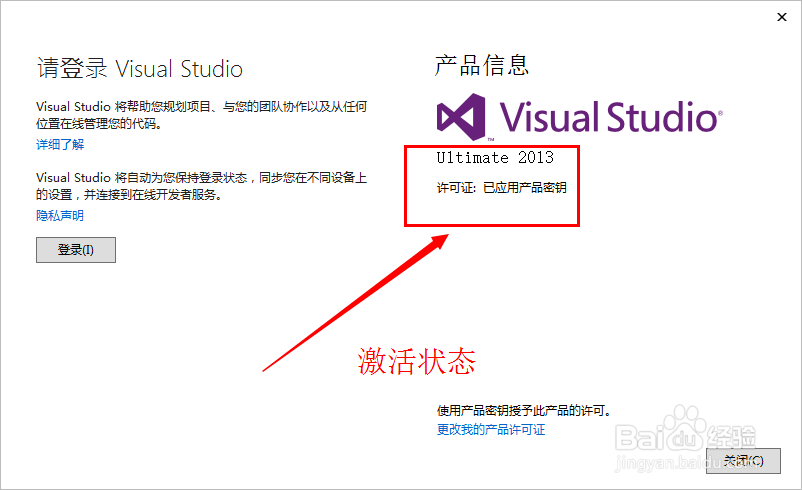This screenshot has width=802, height=490.
Task: Click the 登录(I) sign-in button
Action: click(x=76, y=250)
